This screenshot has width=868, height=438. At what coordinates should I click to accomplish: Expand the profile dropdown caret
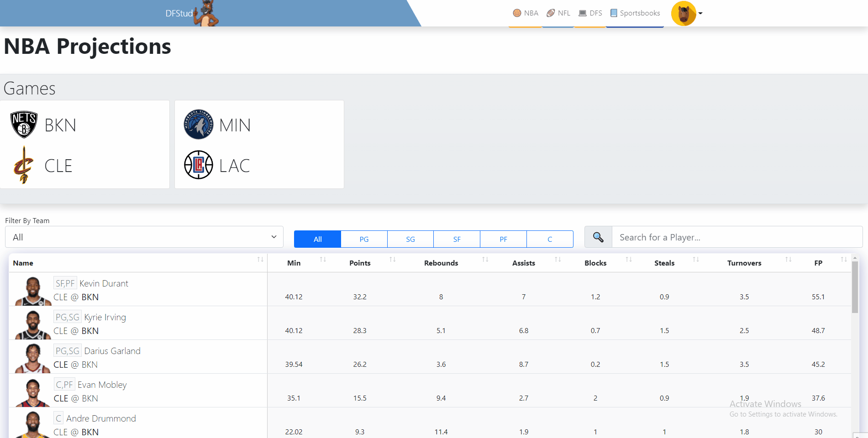pyautogui.click(x=700, y=14)
